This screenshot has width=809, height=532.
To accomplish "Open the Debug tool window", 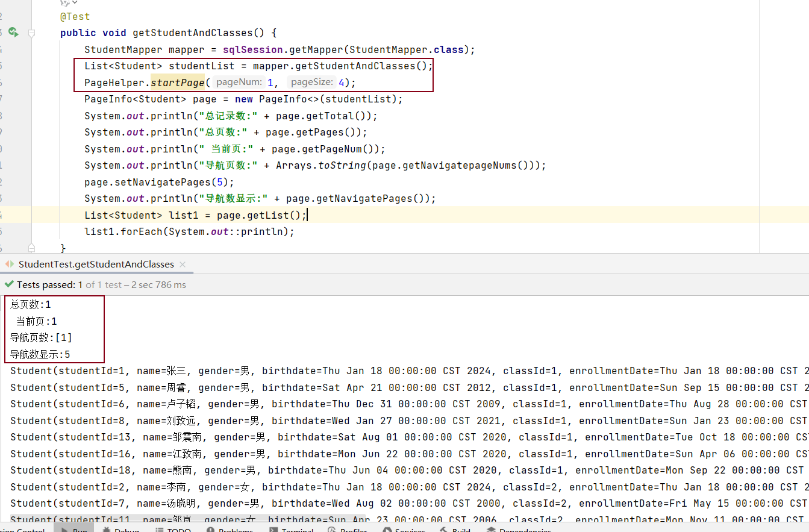I will tap(121, 530).
